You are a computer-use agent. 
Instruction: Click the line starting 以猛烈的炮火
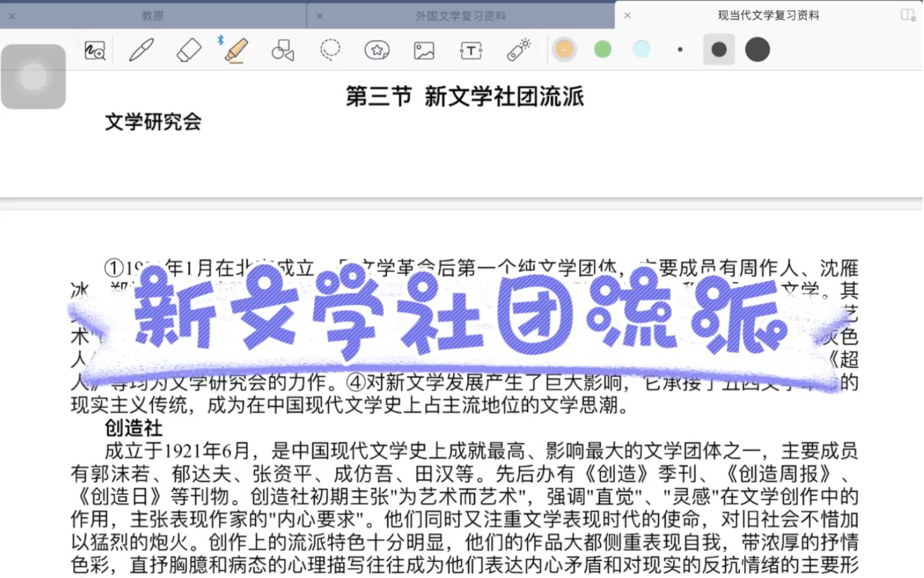tap(464, 542)
